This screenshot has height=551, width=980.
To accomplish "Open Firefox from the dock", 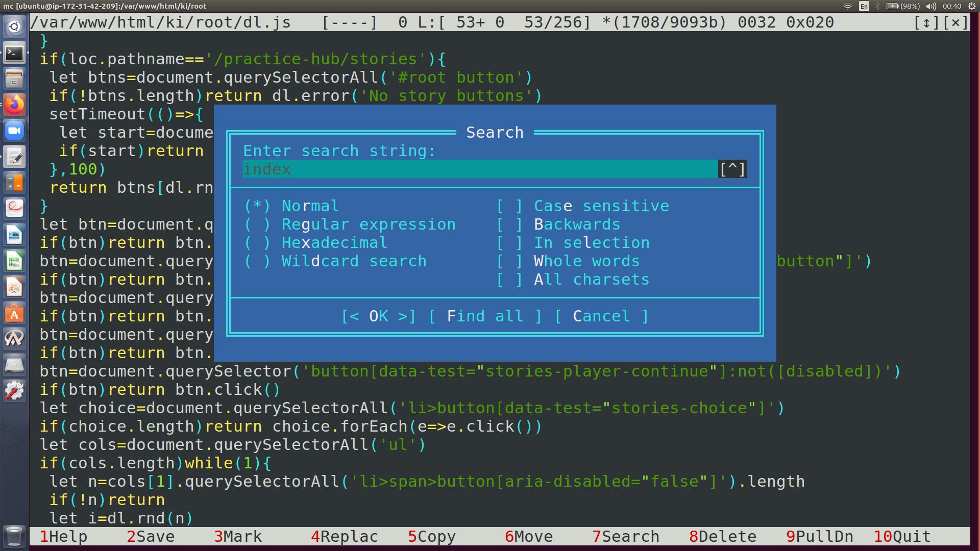I will click(14, 105).
